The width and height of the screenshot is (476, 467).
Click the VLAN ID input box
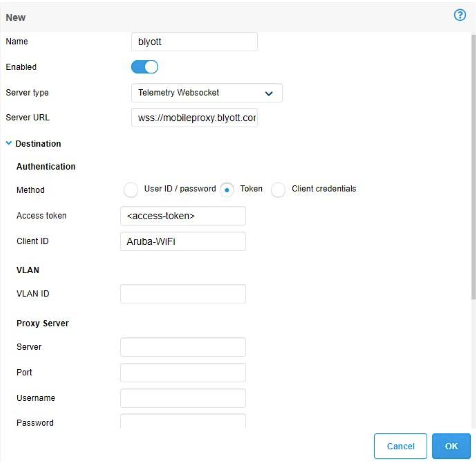coord(183,294)
